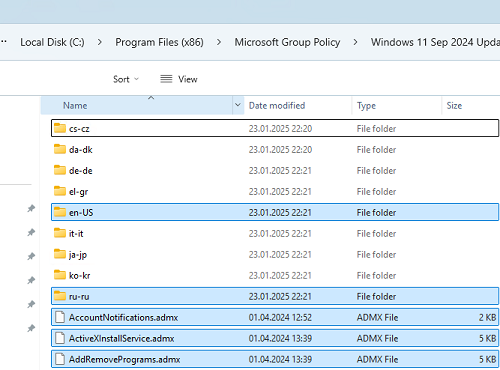Select the ActiveXInstallService.admx file row
The height and width of the screenshot is (370, 500).
coord(275,338)
